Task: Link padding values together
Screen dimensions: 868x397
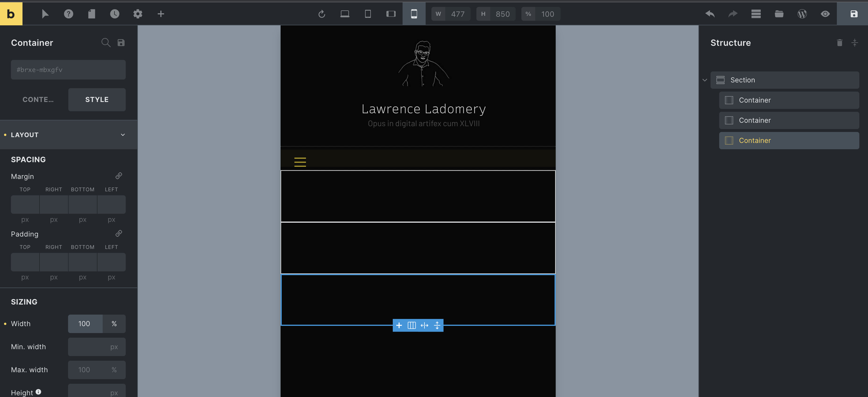Action: point(119,233)
